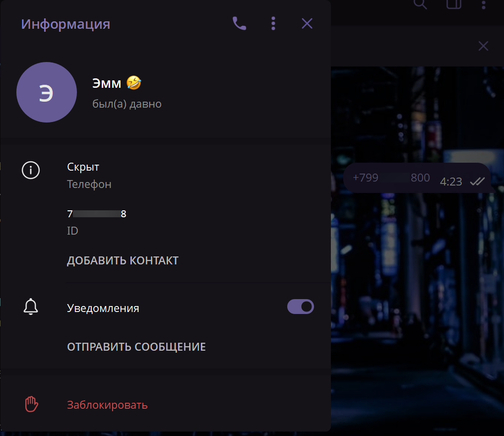504x436 pixels.
Task: Click the purple Э profile avatar
Action: [46, 92]
